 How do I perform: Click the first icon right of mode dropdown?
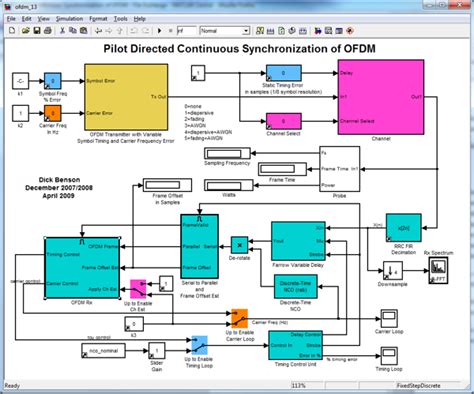[260, 31]
